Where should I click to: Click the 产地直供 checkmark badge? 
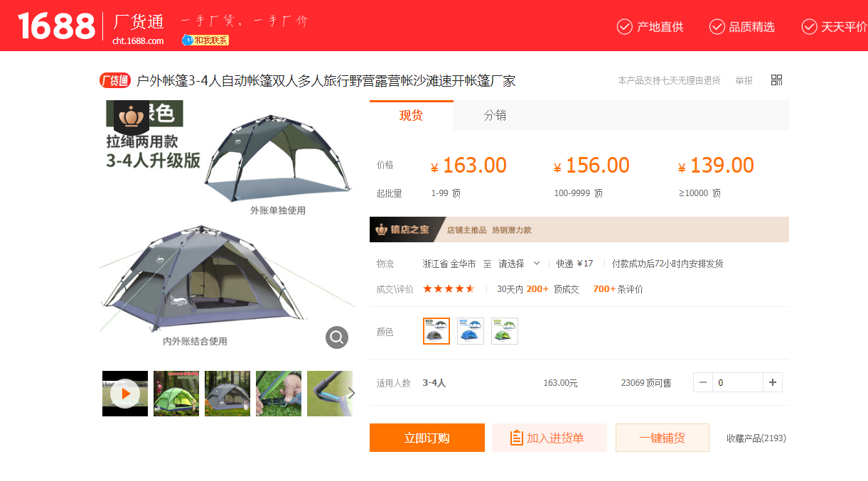pos(650,27)
